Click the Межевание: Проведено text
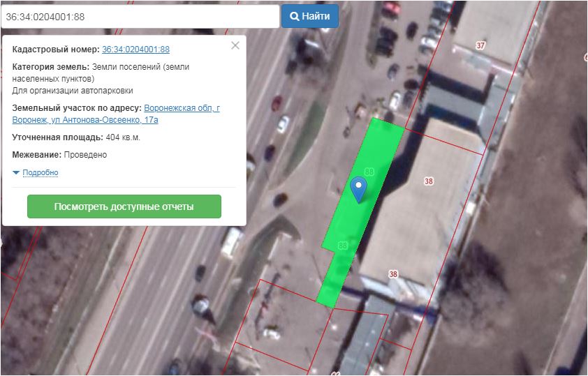Screen dimensions: 588x376 pos(59,155)
